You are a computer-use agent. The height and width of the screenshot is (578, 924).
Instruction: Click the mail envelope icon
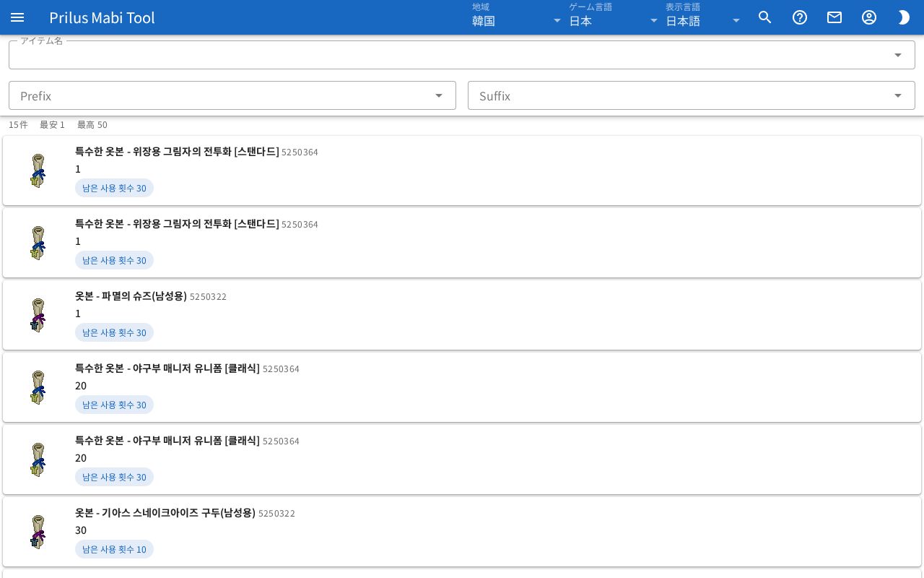tap(834, 17)
